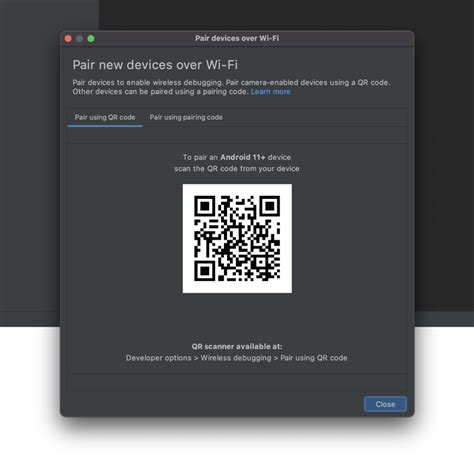Screen dimensions: 474x455
Task: Click the Developer options path text
Action: pyautogui.click(x=237, y=358)
